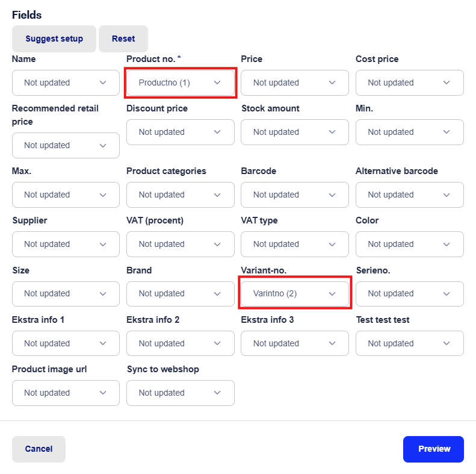Open the Sync to webshop dropdown

tap(181, 393)
